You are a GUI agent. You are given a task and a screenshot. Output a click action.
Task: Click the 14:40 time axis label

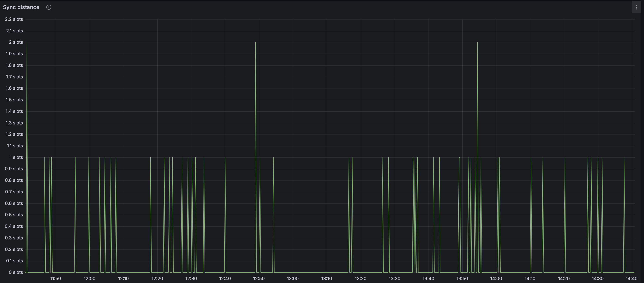pyautogui.click(x=631, y=278)
